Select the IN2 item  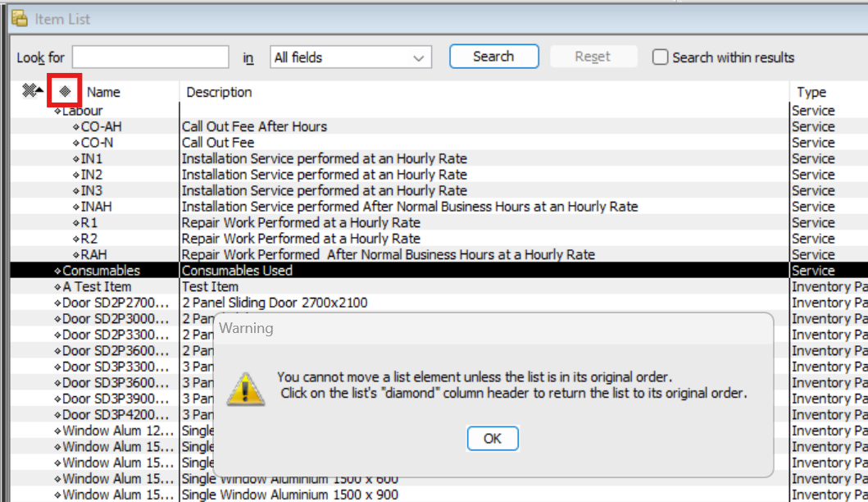point(92,175)
